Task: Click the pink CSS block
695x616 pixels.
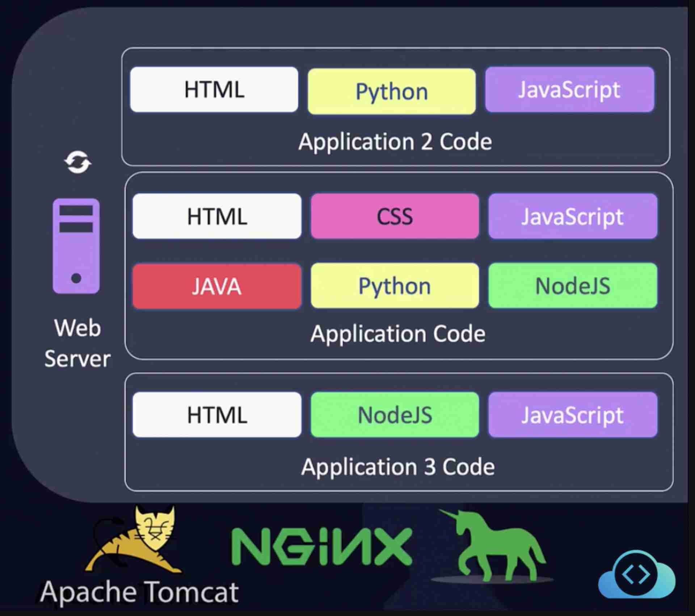Action: [395, 216]
